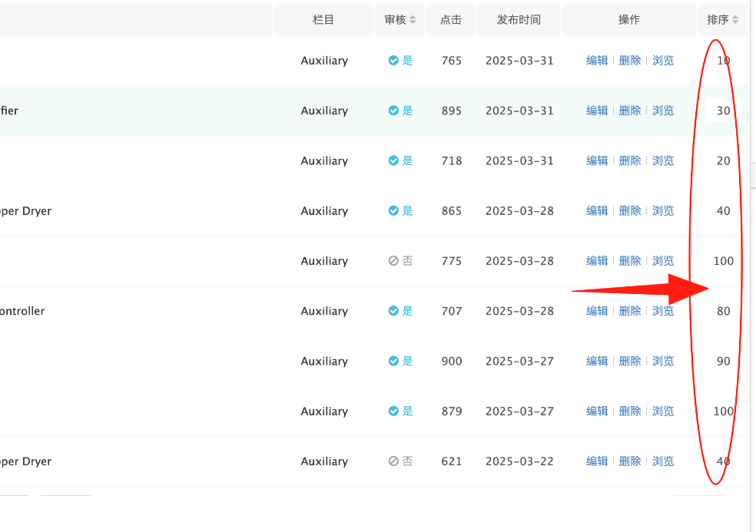Select 删除 for the row with 621 clicks
This screenshot has height=532, width=756.
coord(630,461)
